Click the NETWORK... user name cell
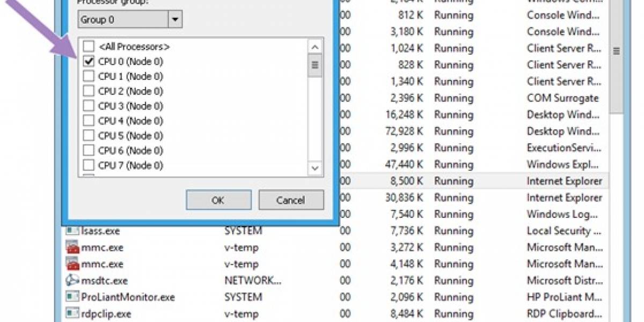Screen dimensions: 644x322 (253, 281)
